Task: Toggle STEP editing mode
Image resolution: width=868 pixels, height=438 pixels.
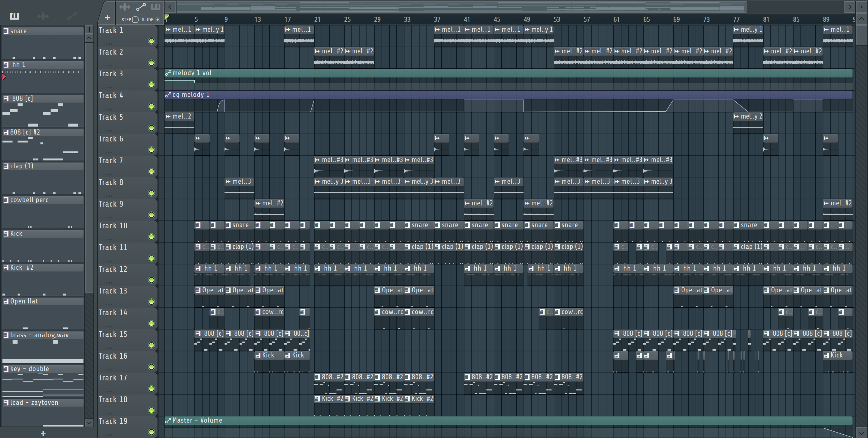Action: tap(135, 20)
